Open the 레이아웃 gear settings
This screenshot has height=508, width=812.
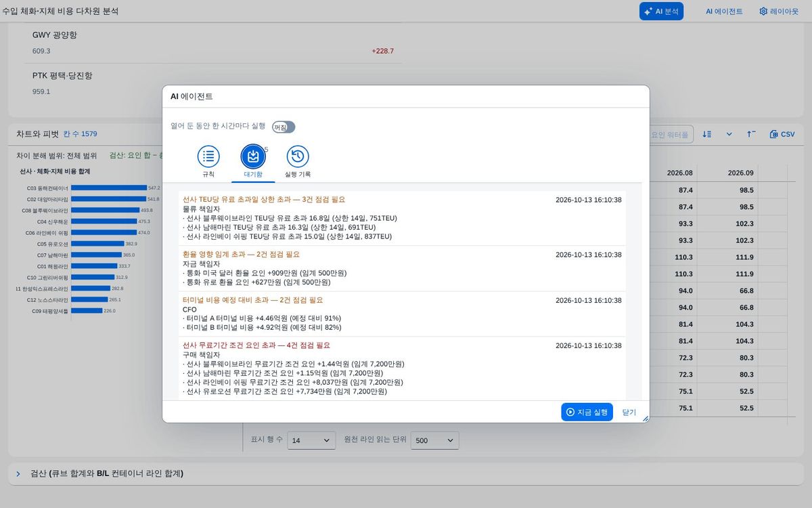(x=779, y=12)
